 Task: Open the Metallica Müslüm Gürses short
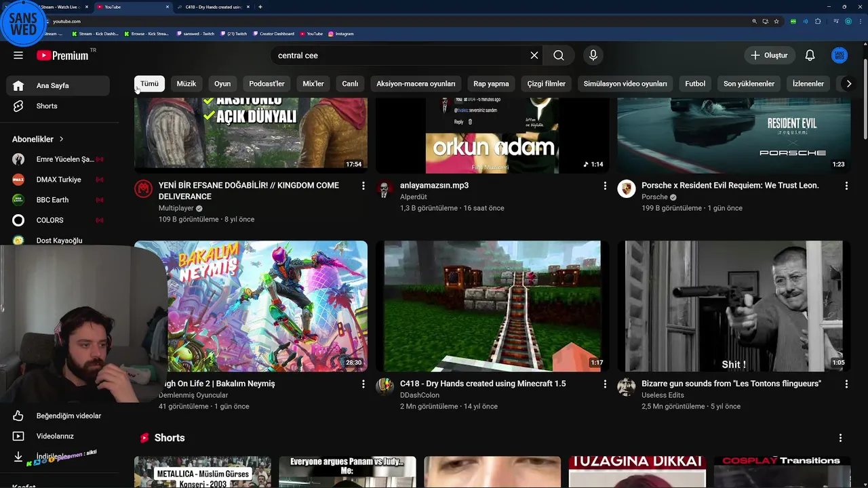click(x=202, y=472)
